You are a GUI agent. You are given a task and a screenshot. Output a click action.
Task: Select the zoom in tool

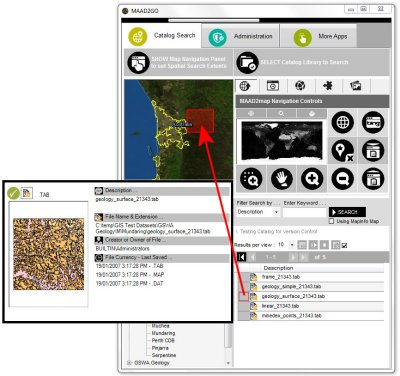click(312, 179)
